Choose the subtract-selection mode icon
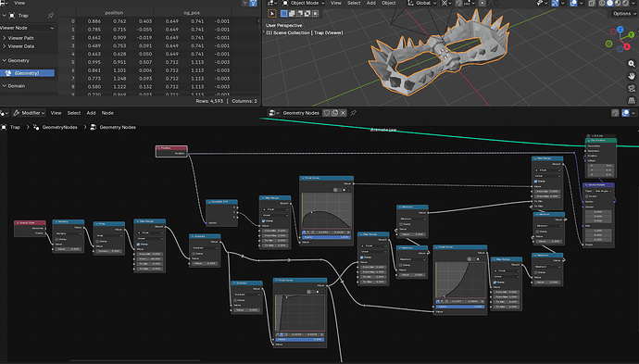 pyautogui.click(x=299, y=14)
